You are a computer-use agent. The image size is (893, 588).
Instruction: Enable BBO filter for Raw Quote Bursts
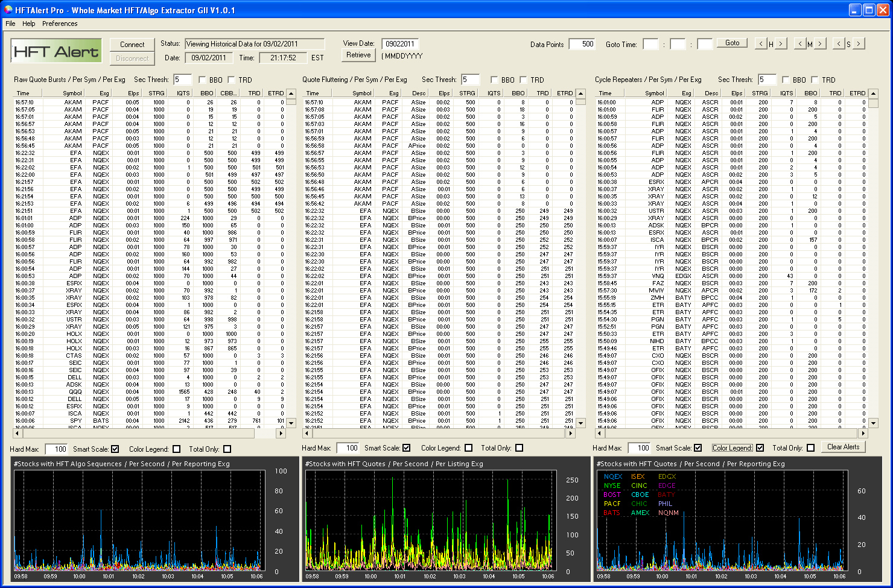[202, 80]
